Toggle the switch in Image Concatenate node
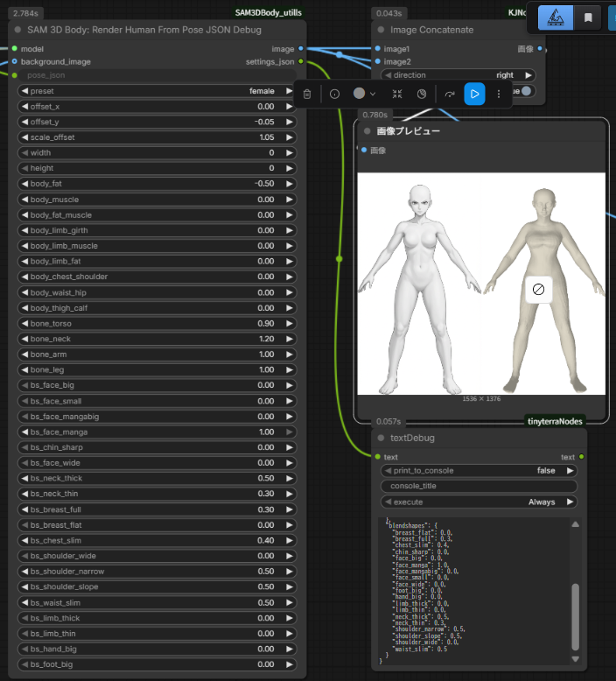Viewport: 616px width, 681px height. (x=526, y=91)
